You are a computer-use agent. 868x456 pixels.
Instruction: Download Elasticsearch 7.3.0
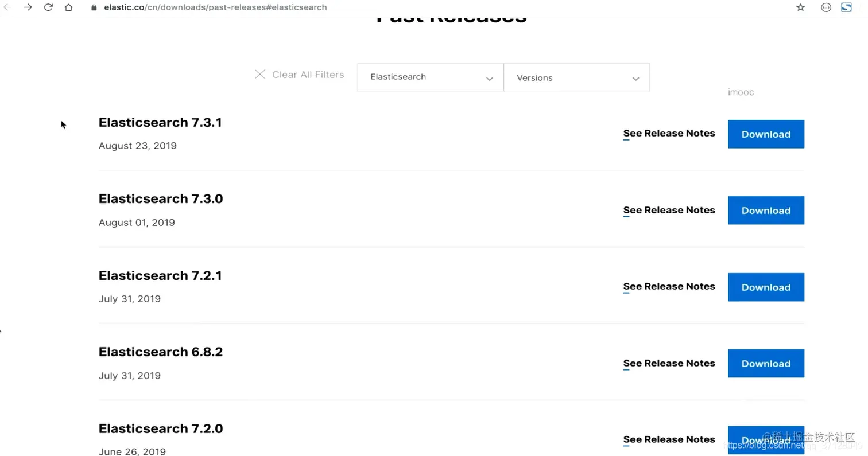tap(766, 211)
